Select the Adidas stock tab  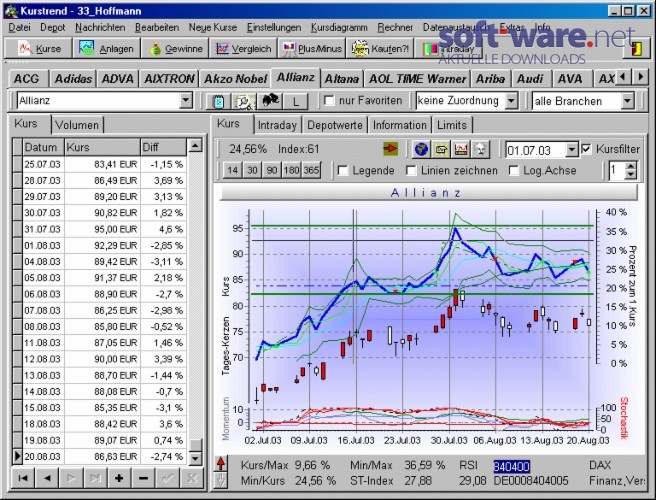pyautogui.click(x=73, y=79)
